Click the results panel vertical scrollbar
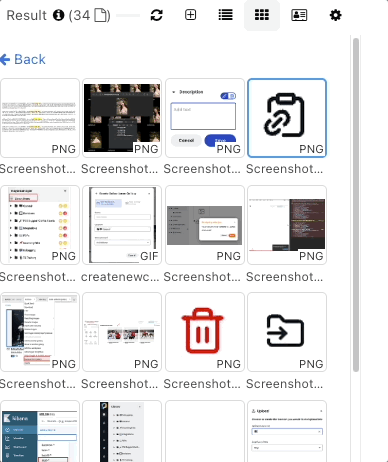Screen dimensions: 388x462 (356, 205)
